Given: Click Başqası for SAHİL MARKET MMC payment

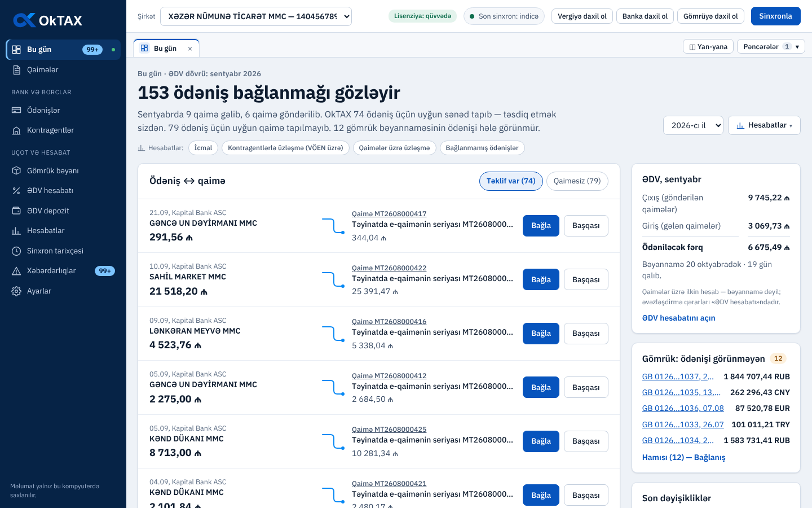Looking at the screenshot, I should click(x=586, y=279).
